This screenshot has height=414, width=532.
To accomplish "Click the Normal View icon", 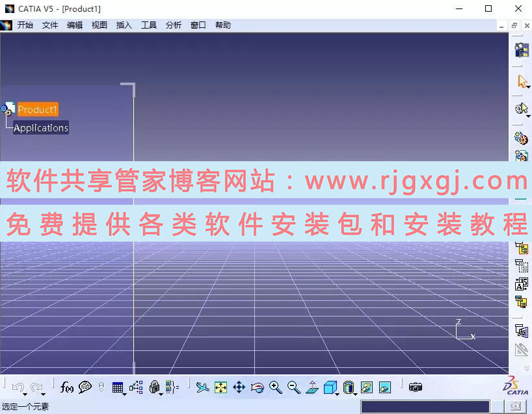I will (x=312, y=387).
